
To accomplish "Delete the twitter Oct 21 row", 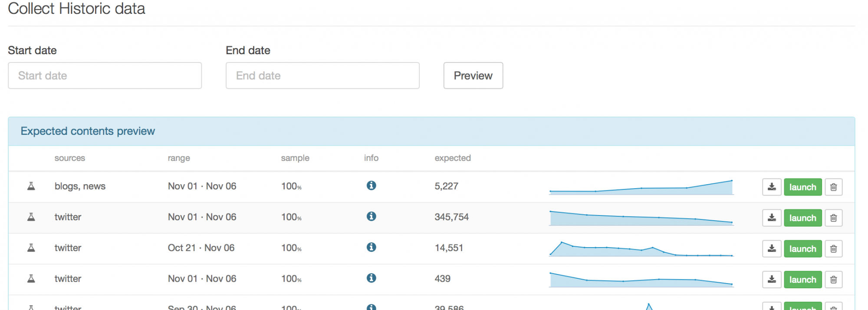I will tap(833, 249).
